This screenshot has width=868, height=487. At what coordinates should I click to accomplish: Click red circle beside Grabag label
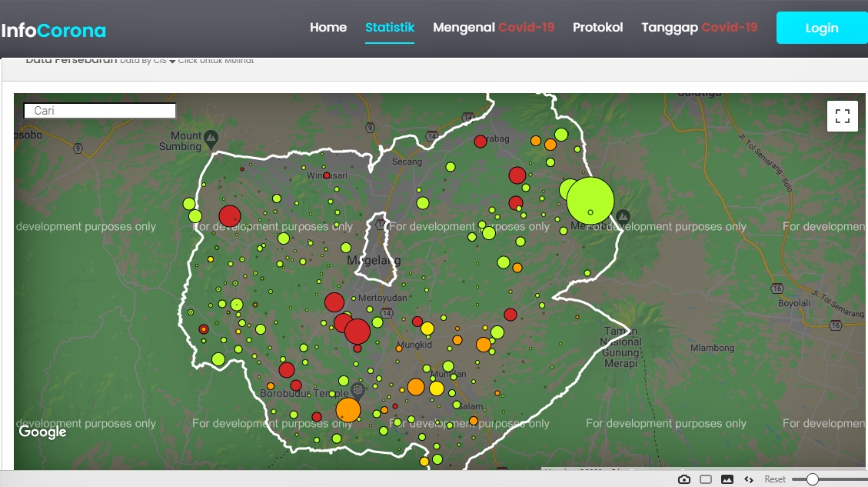[481, 142]
